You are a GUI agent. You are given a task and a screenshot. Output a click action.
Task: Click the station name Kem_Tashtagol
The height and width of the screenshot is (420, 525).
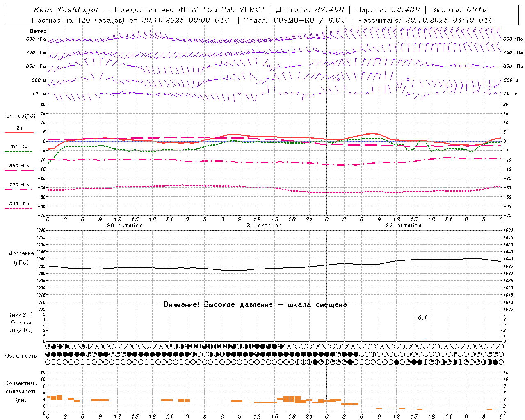tap(66, 10)
